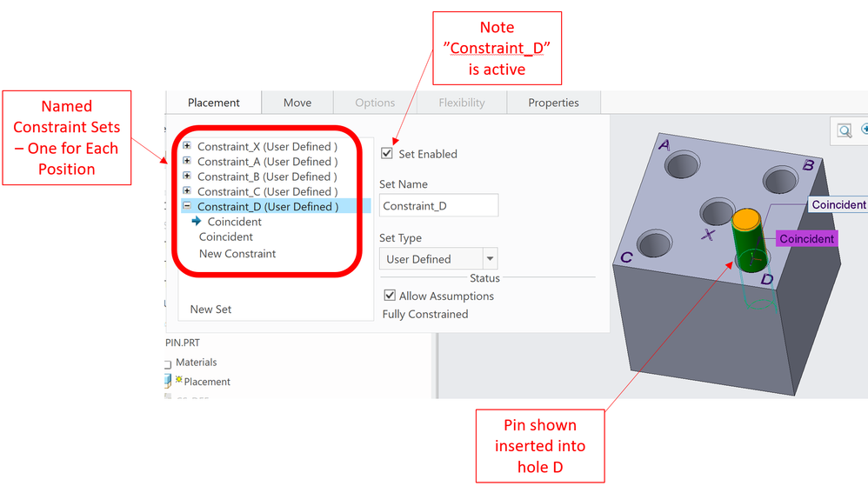This screenshot has height=486, width=868.
Task: Click the purple Coincident constraint tag
Action: pos(806,238)
